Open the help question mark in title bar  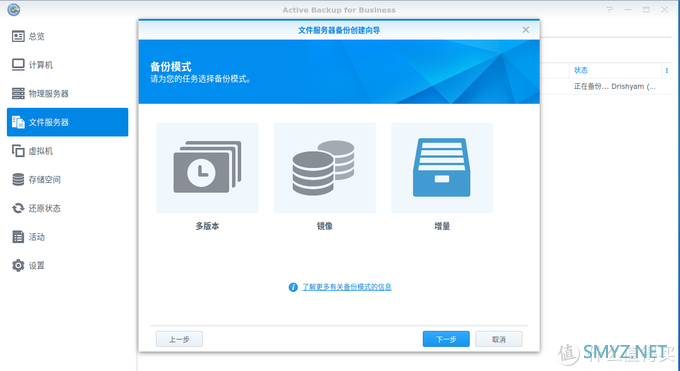[x=610, y=10]
